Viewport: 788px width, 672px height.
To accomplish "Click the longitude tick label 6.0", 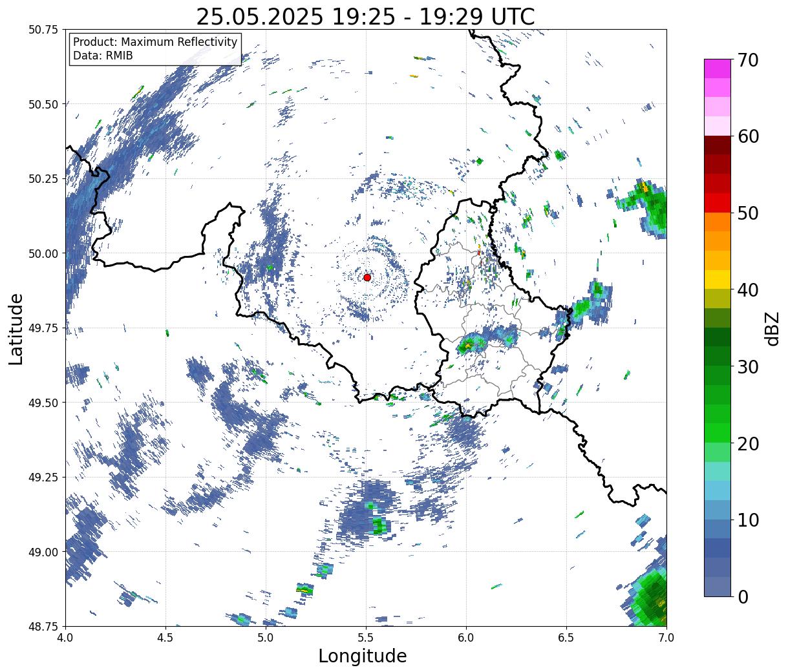I will tap(466, 638).
